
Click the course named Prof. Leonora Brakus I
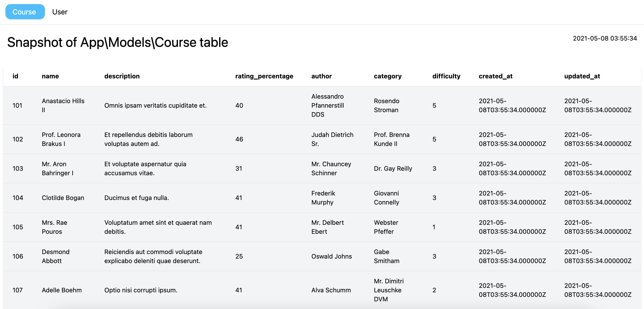pyautogui.click(x=61, y=139)
